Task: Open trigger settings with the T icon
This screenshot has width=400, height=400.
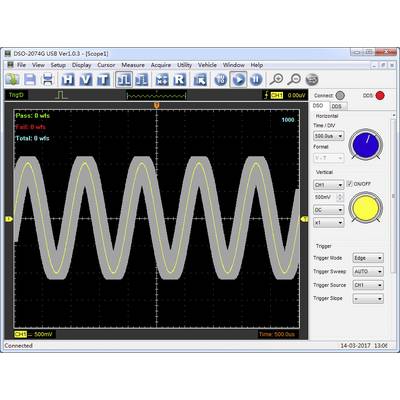Action: [x=103, y=80]
